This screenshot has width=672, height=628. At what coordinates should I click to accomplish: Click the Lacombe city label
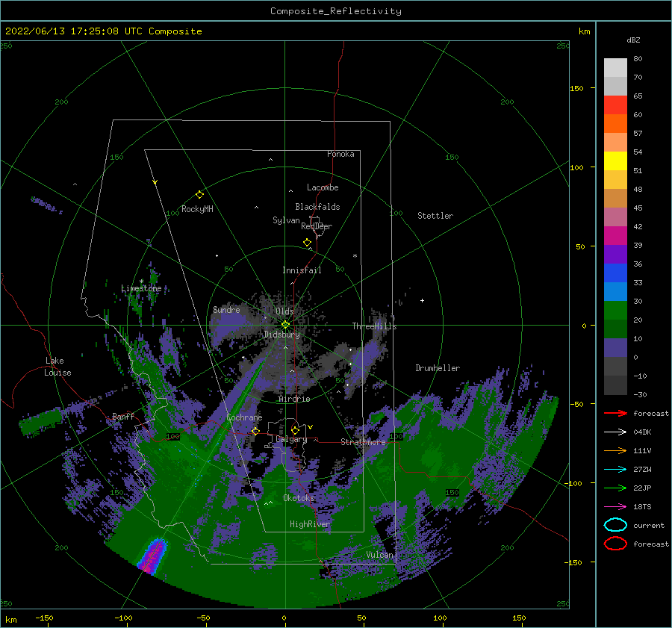pos(323,187)
